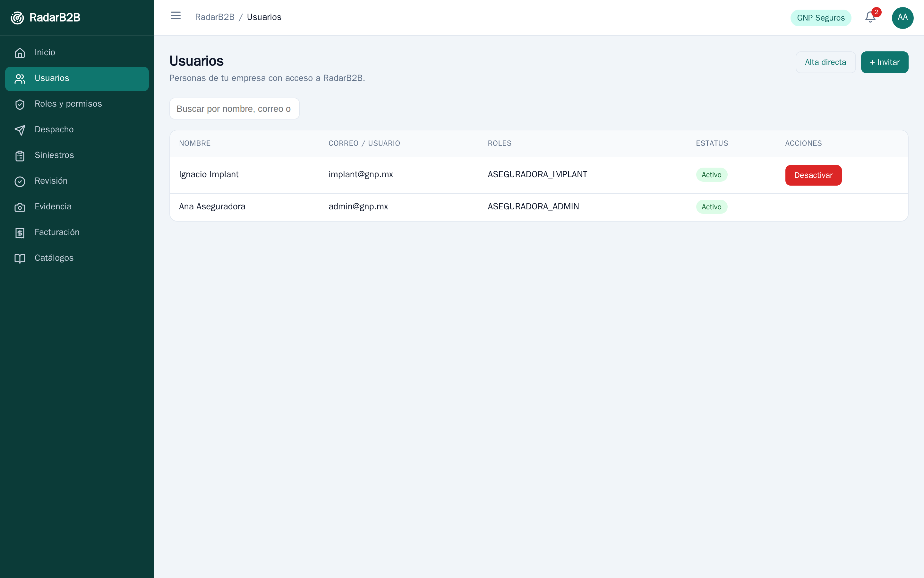
Task: Click the Activo badge for Ignacio Implant
Action: (x=712, y=175)
